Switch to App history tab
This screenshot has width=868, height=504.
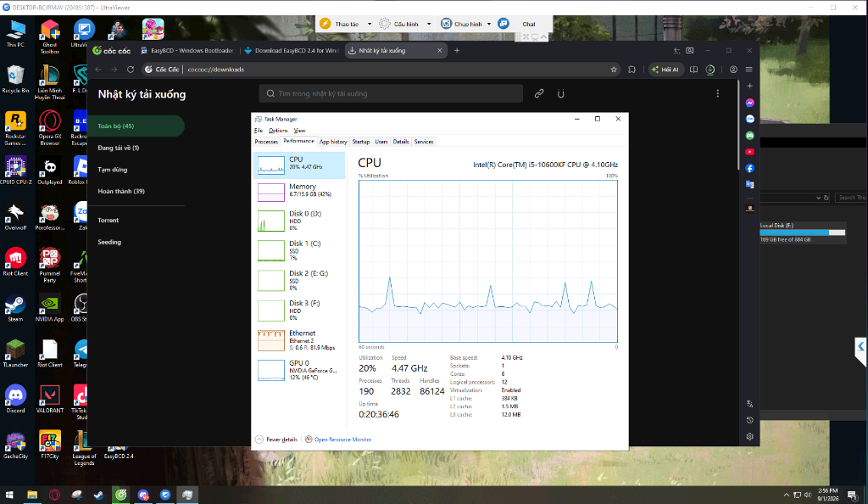(x=333, y=142)
